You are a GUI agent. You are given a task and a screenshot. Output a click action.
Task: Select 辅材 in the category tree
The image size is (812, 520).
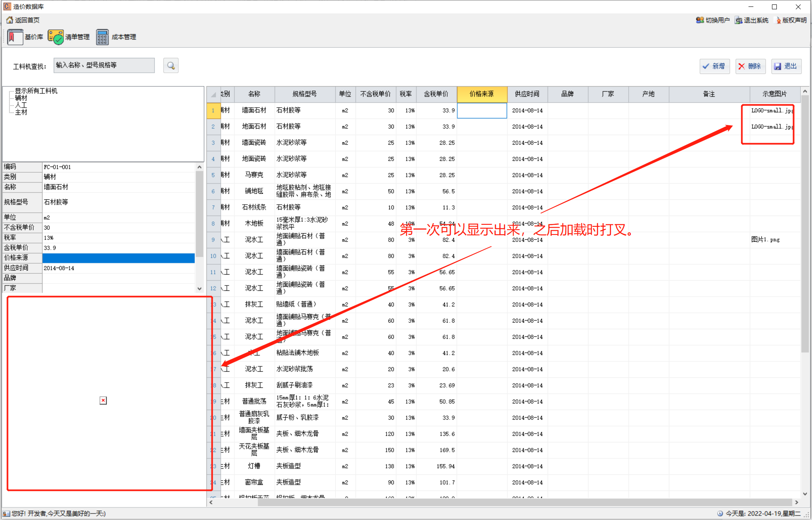[x=21, y=98]
